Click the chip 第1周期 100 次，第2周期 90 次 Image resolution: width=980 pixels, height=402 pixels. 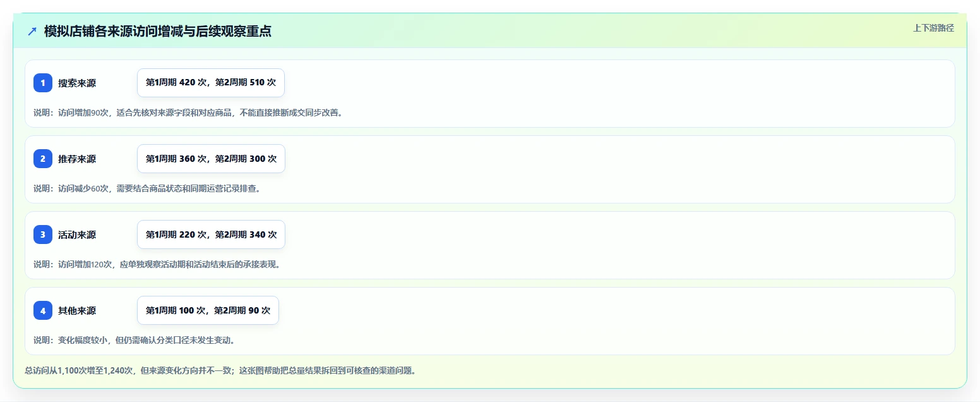(x=208, y=310)
